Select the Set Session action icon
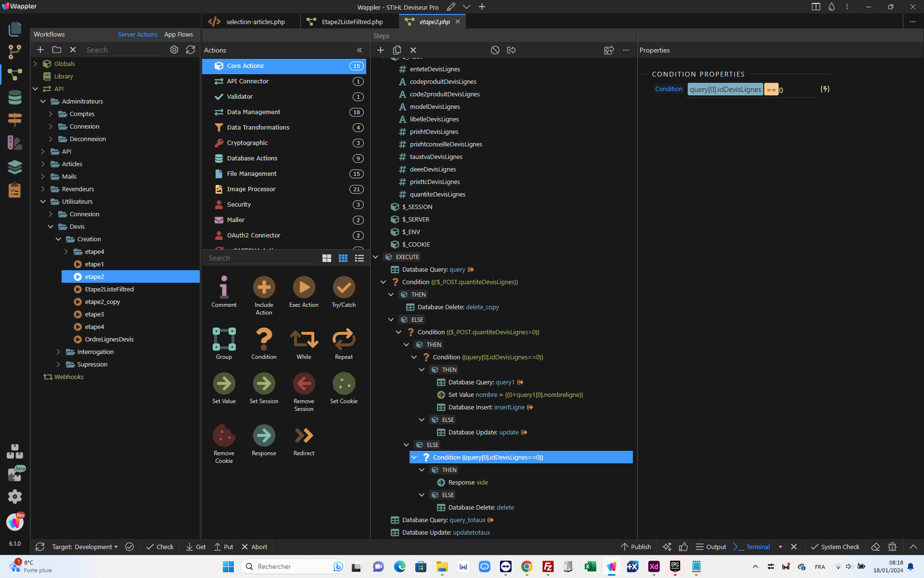This screenshot has height=578, width=924. pyautogui.click(x=264, y=383)
